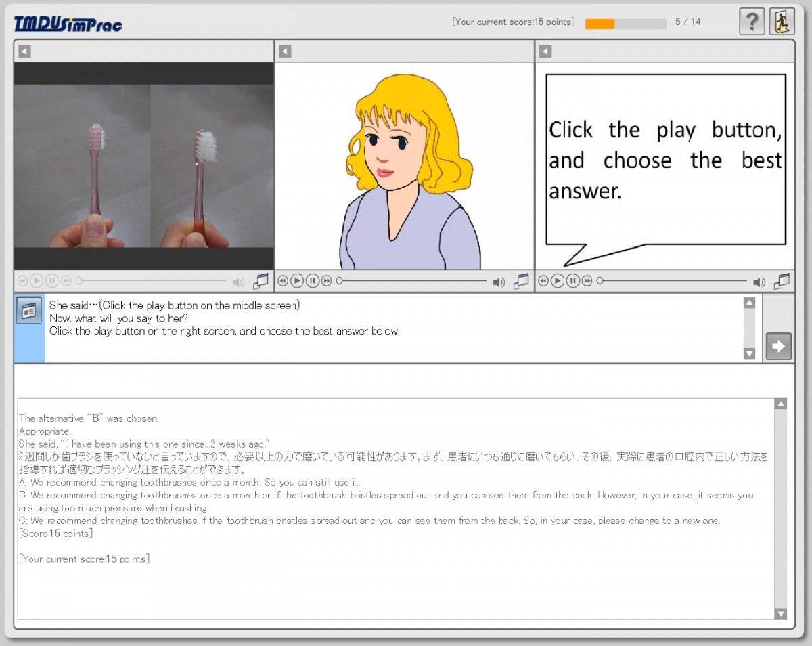Open the help question mark icon
The height and width of the screenshot is (646, 812).
point(752,22)
